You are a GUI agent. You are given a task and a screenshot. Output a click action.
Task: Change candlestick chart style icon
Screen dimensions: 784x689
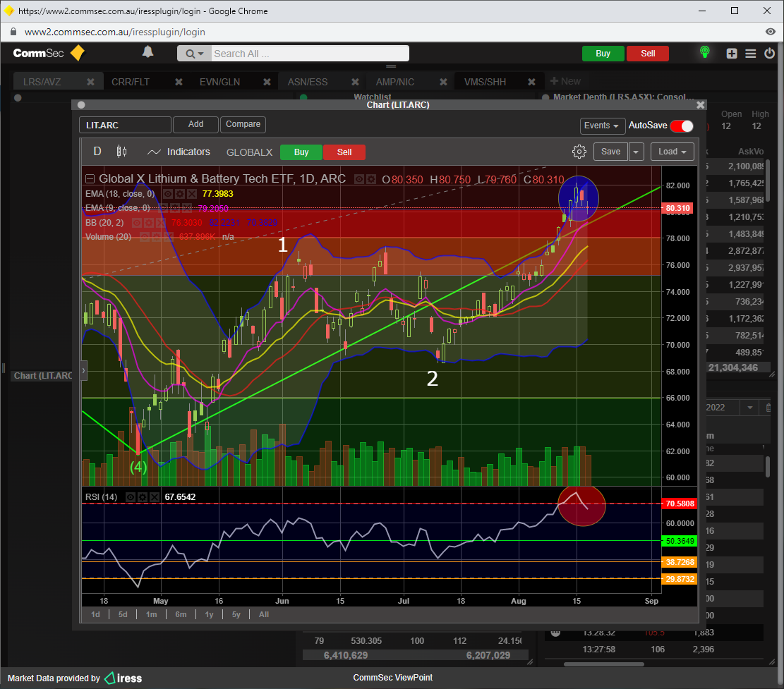coord(121,152)
